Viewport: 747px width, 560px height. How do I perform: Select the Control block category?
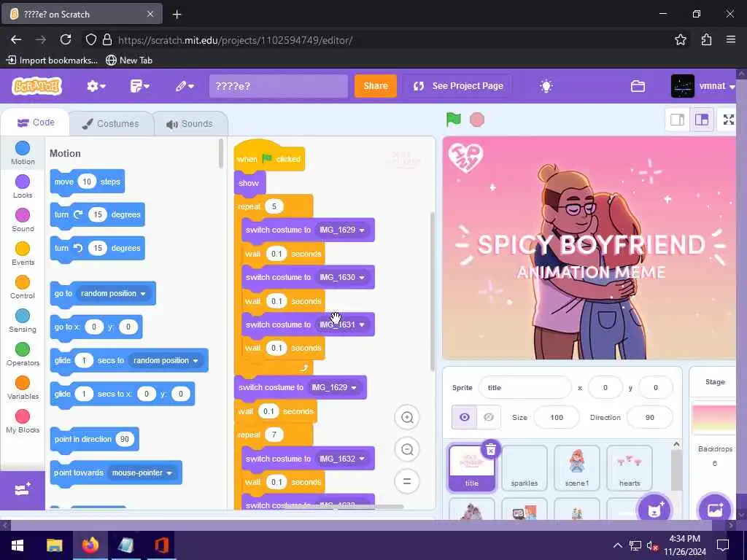23,287
